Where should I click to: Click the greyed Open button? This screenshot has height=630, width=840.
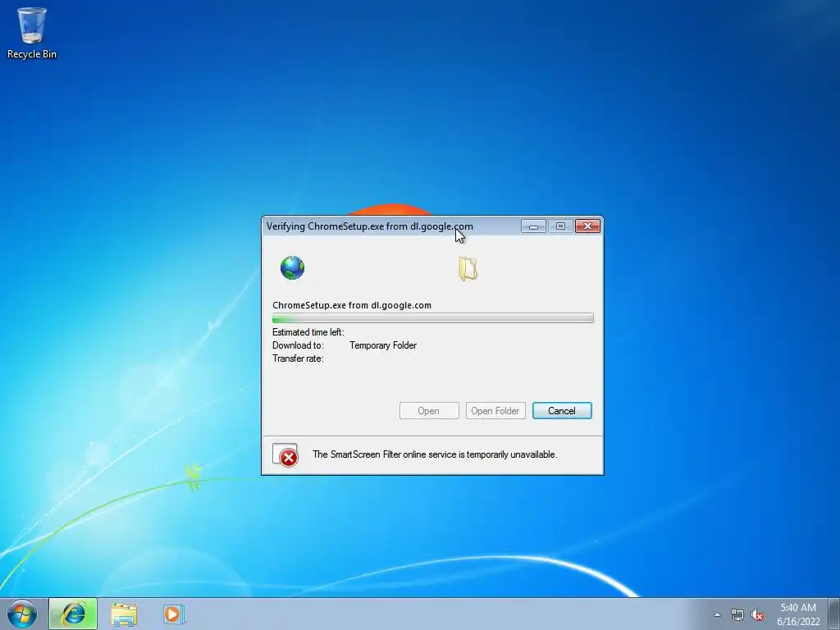(x=428, y=411)
